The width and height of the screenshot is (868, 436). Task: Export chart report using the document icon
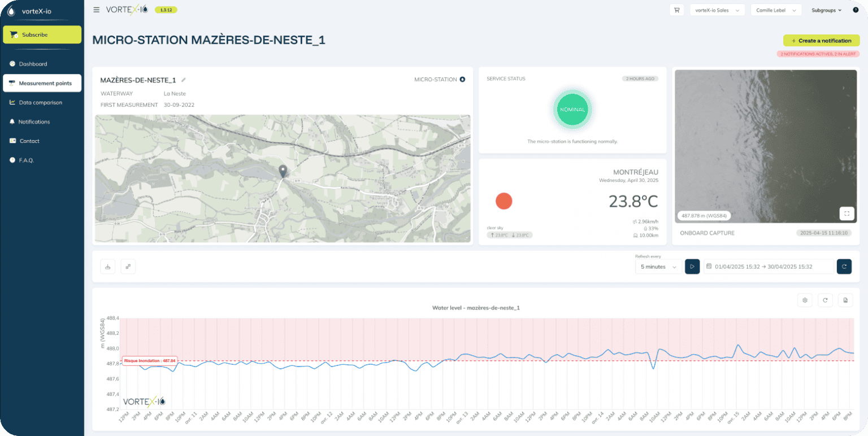coord(845,300)
